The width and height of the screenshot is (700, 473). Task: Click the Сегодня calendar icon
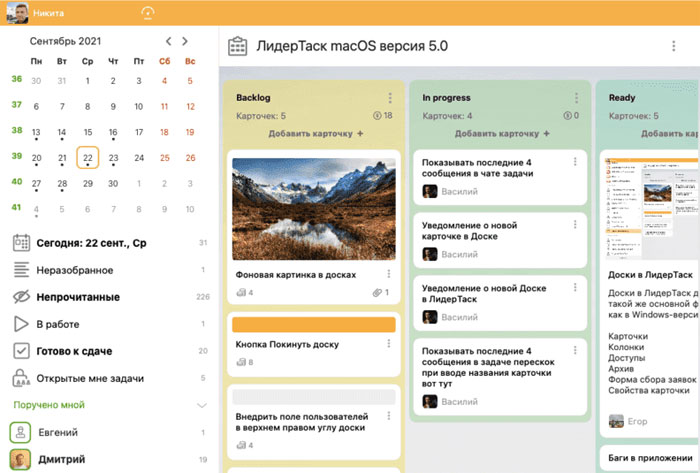point(21,243)
